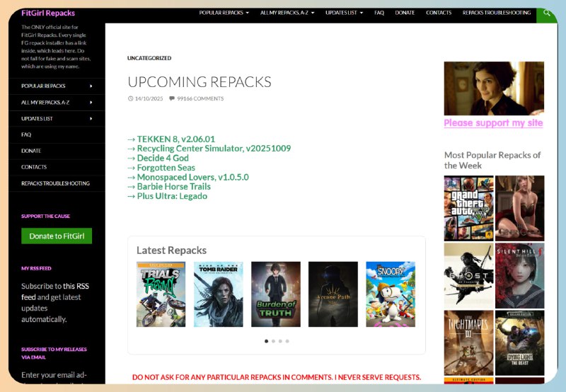566x392 pixels.
Task: Open Contacts in top navigation
Action: pos(439,13)
